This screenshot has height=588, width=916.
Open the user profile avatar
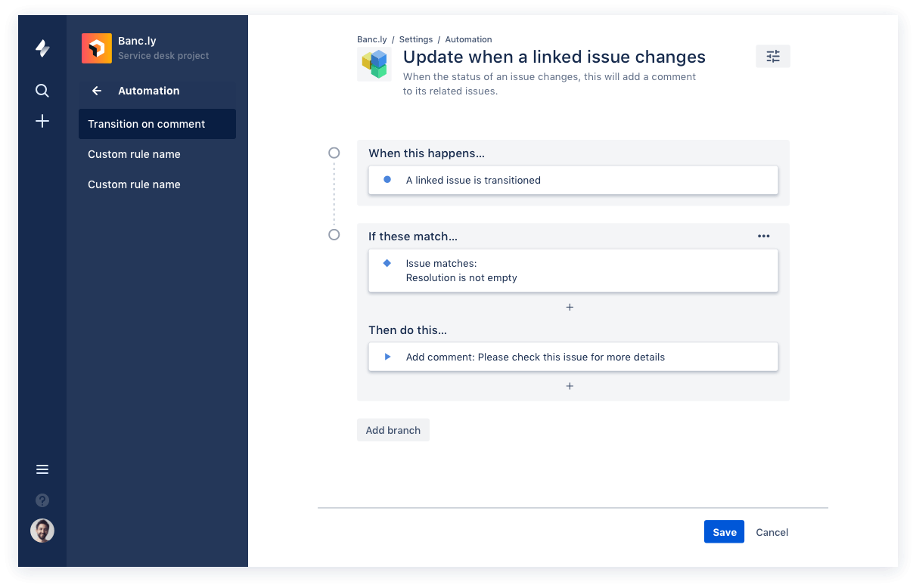[42, 530]
